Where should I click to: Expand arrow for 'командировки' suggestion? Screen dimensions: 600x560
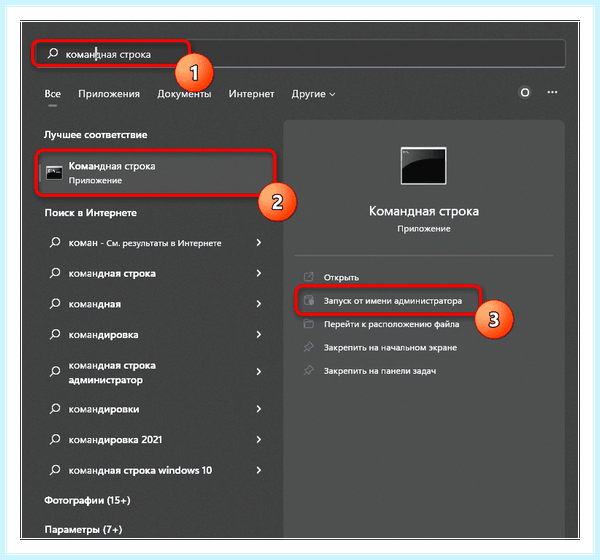259,408
